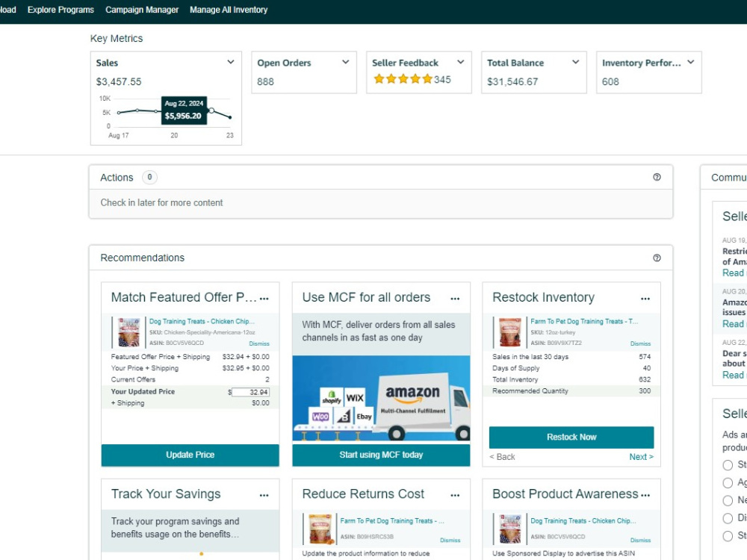
Task: Click the Amazon Multi-Channel Fulfillment truck banner
Action: coord(381,398)
